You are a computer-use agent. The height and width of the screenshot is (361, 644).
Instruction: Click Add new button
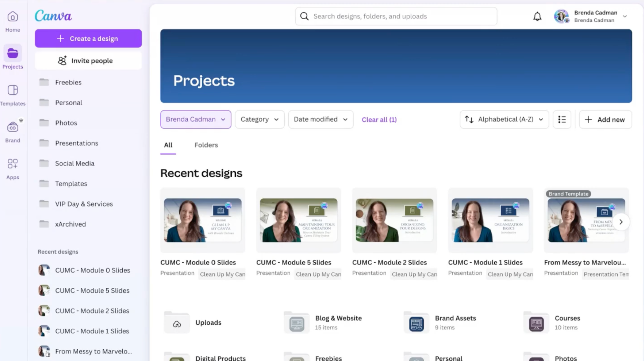coord(605,119)
